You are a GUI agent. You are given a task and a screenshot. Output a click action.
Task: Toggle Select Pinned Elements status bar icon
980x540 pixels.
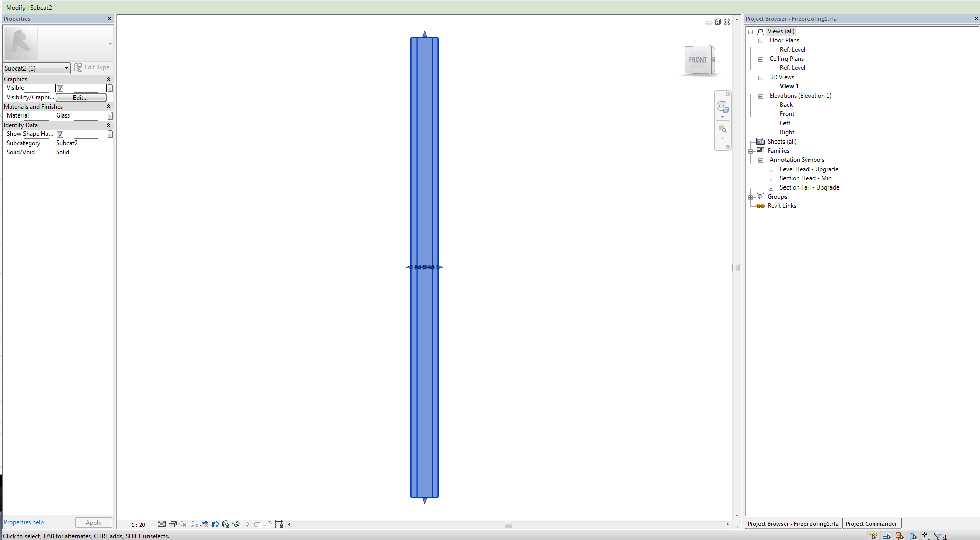point(899,536)
